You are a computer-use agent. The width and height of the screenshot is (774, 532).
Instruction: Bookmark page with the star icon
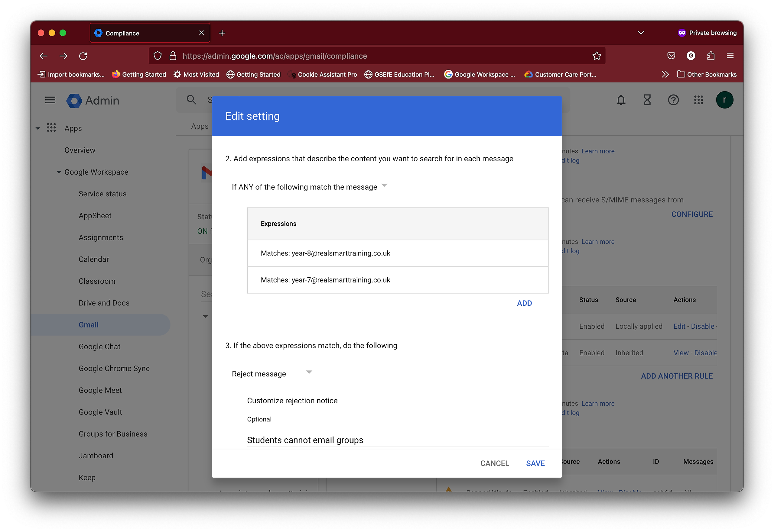(x=597, y=56)
